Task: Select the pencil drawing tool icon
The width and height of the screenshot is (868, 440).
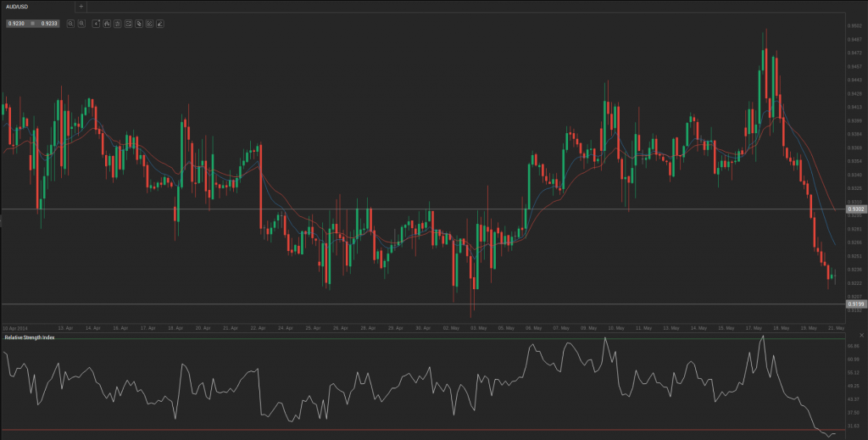Action: pos(159,24)
